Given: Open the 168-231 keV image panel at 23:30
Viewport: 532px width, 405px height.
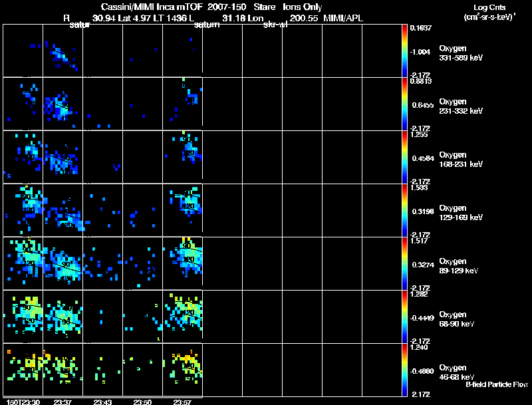Looking at the screenshot, I should pyautogui.click(x=23, y=157).
